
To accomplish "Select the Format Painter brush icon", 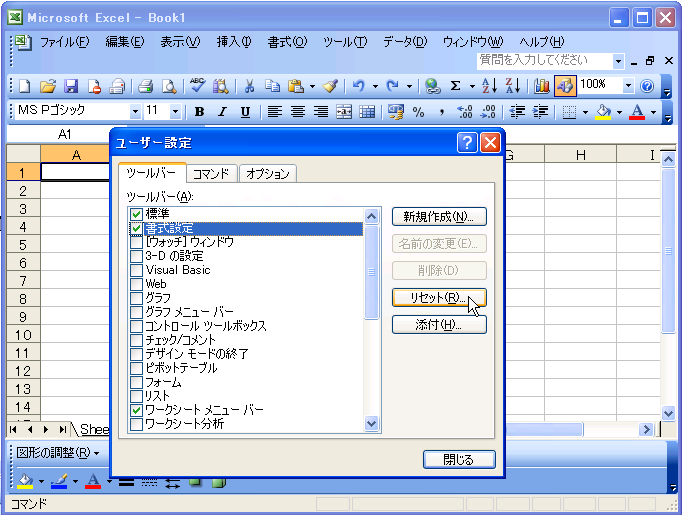I will pyautogui.click(x=330, y=86).
